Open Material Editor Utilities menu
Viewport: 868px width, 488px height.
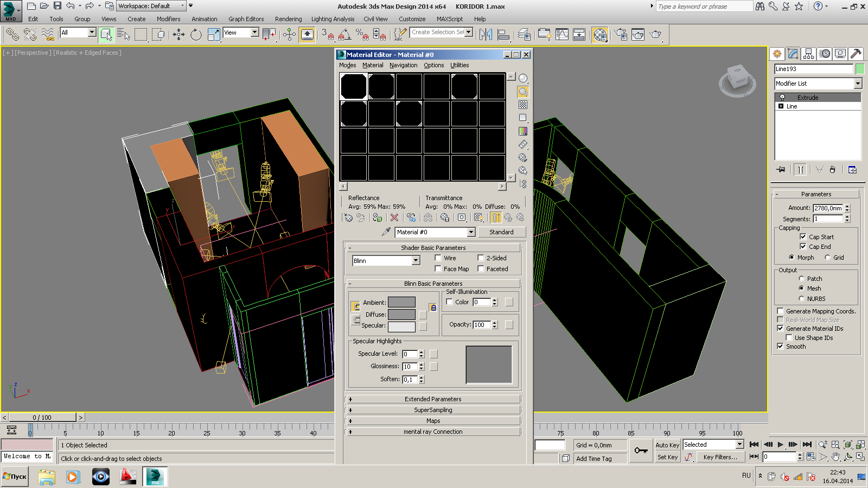[459, 65]
